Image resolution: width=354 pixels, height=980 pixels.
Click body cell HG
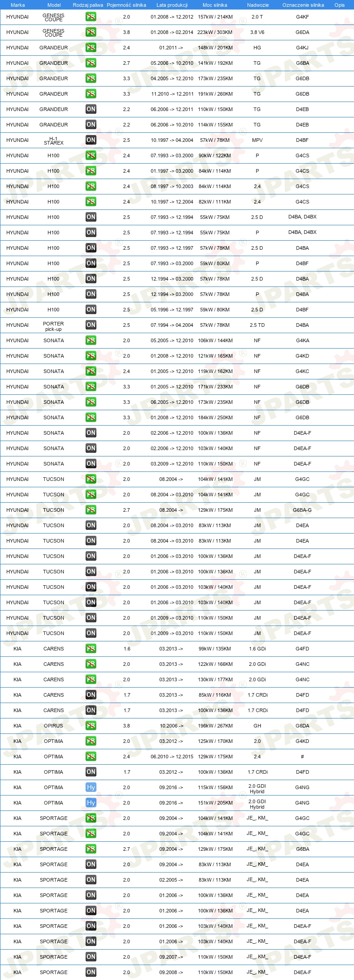coord(257,48)
